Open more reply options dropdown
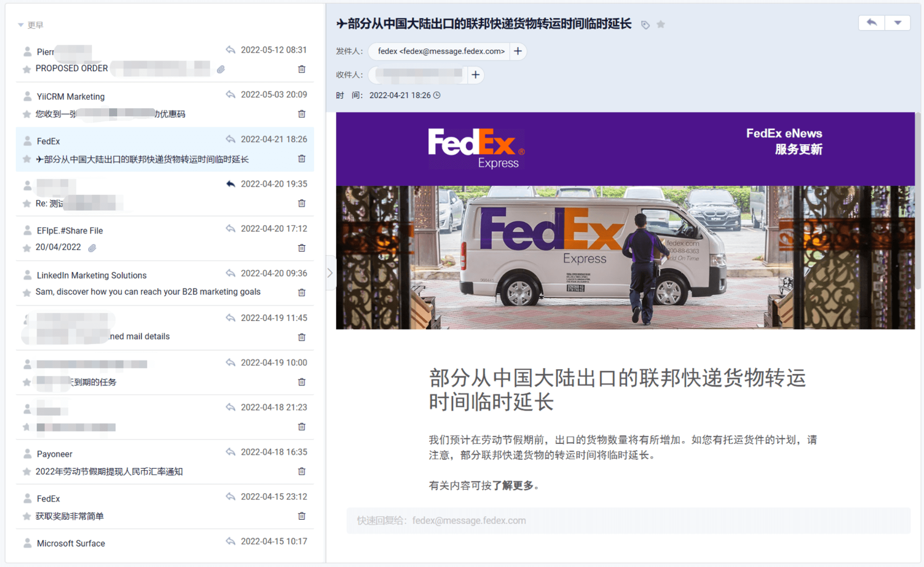The height and width of the screenshot is (567, 924). (x=898, y=23)
